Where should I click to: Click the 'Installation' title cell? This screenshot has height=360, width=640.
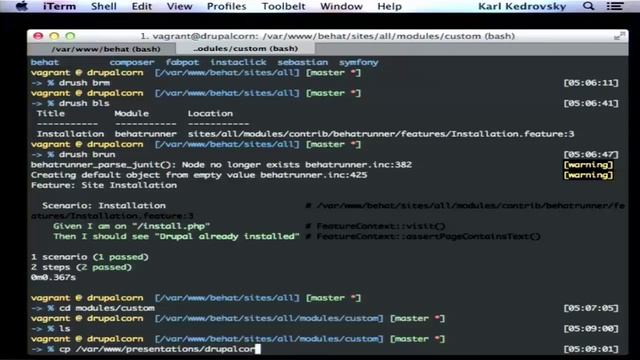coord(70,134)
